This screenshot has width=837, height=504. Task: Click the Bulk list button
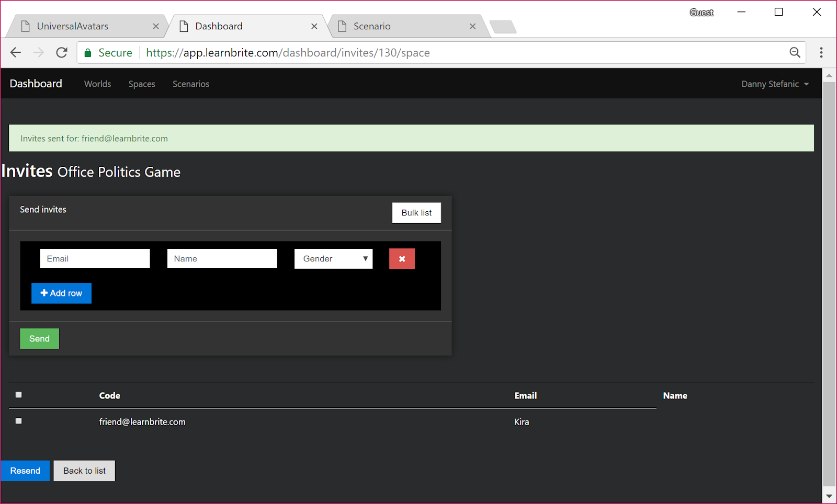(x=416, y=213)
